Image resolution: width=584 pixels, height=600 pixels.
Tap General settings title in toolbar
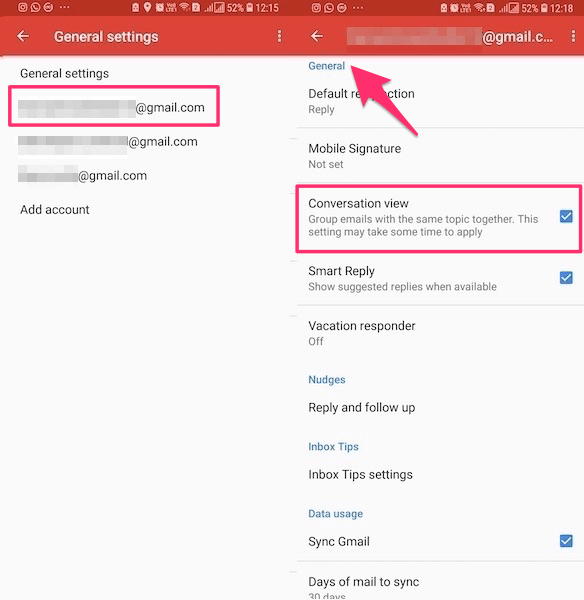106,37
